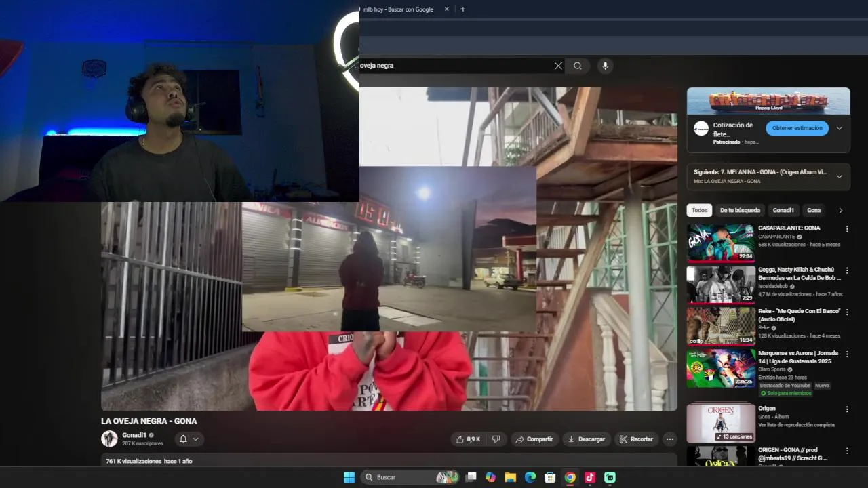Launch Copilot from taskbar
Image resolution: width=868 pixels, height=488 pixels.
[x=491, y=477]
